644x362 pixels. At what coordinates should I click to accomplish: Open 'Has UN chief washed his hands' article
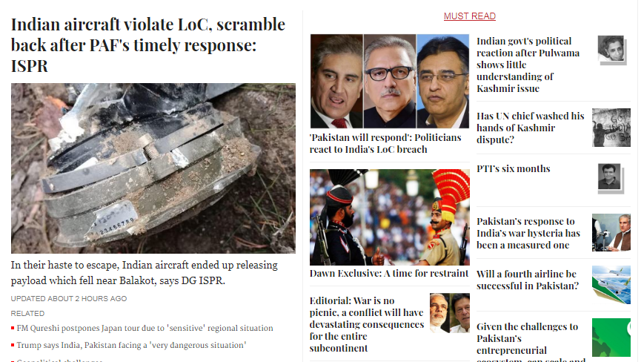click(530, 128)
